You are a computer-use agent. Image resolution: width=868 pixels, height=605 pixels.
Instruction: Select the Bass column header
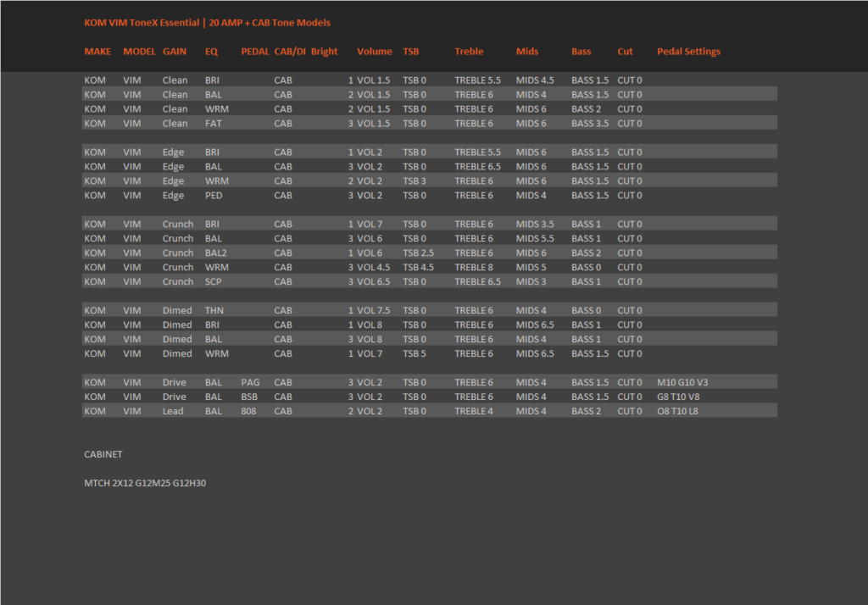[x=581, y=52]
